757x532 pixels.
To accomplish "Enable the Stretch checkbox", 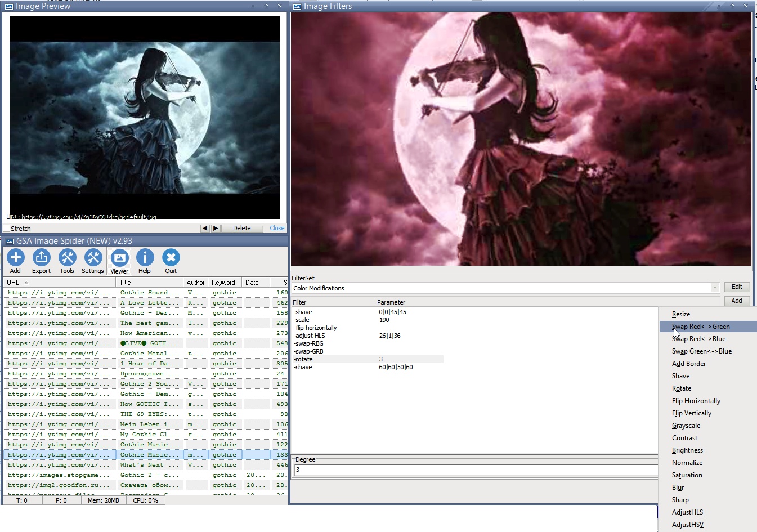I will 7,229.
